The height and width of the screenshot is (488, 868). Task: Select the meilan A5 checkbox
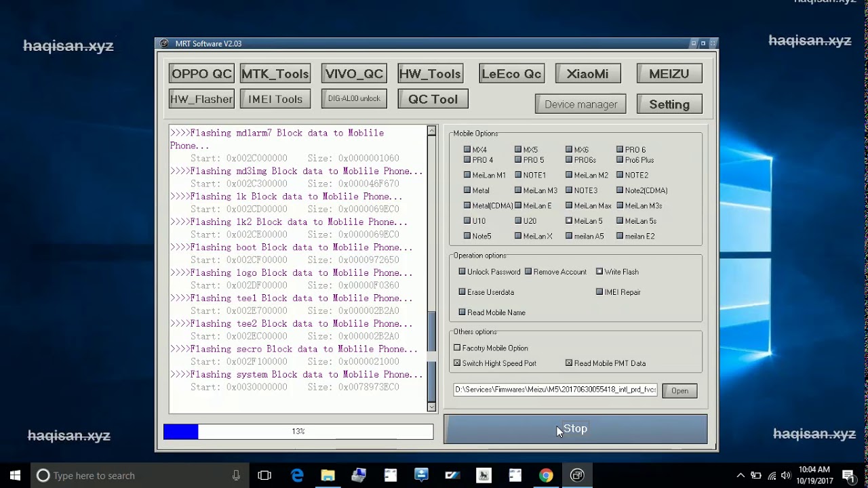pyautogui.click(x=569, y=236)
